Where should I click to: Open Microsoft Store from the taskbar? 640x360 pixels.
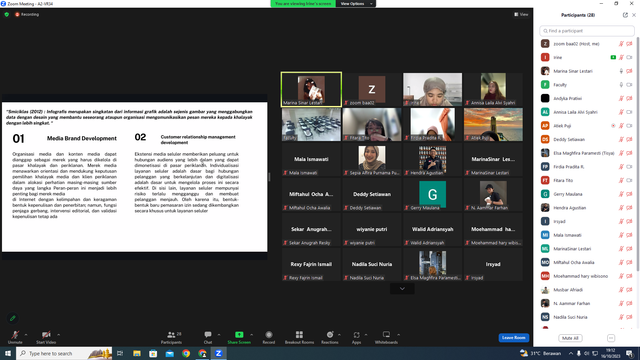(153, 353)
